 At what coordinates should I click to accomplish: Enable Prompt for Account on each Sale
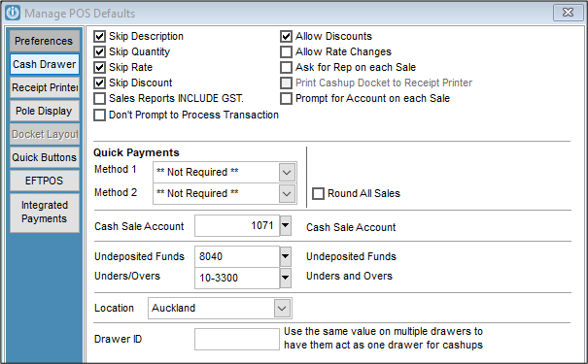pyautogui.click(x=286, y=98)
